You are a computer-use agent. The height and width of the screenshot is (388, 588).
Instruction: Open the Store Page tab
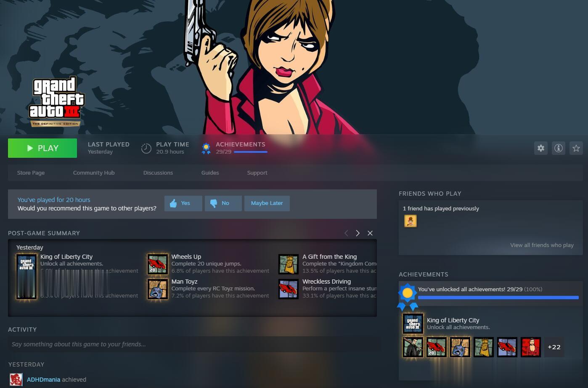[x=31, y=173]
